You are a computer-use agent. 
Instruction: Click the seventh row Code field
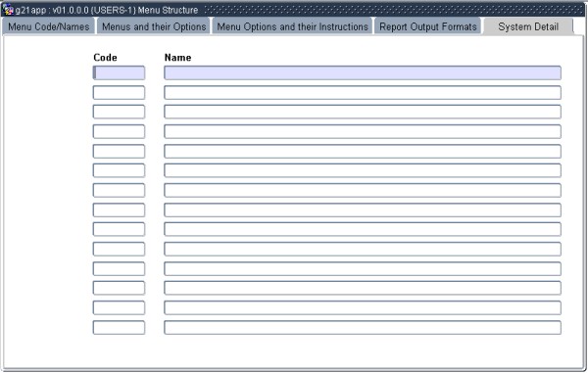(x=119, y=190)
